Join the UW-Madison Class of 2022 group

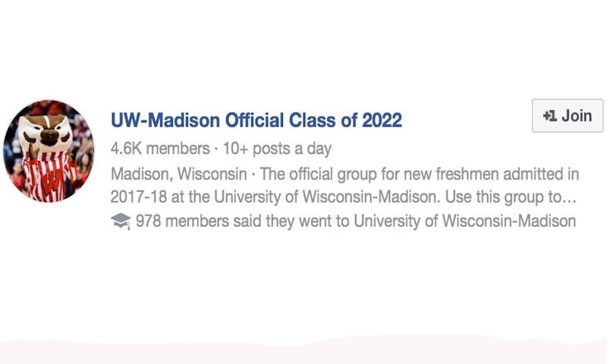(568, 116)
